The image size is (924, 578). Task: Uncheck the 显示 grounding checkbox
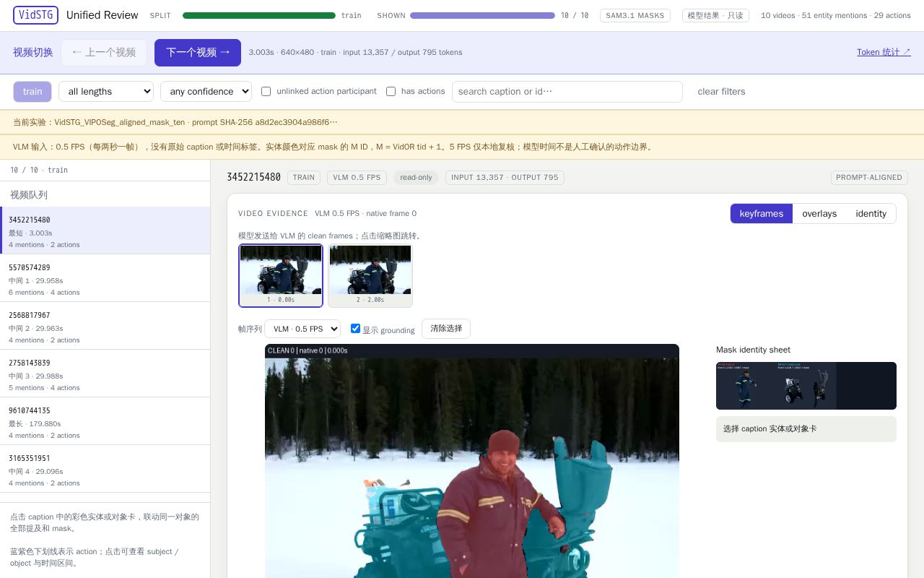coord(355,329)
